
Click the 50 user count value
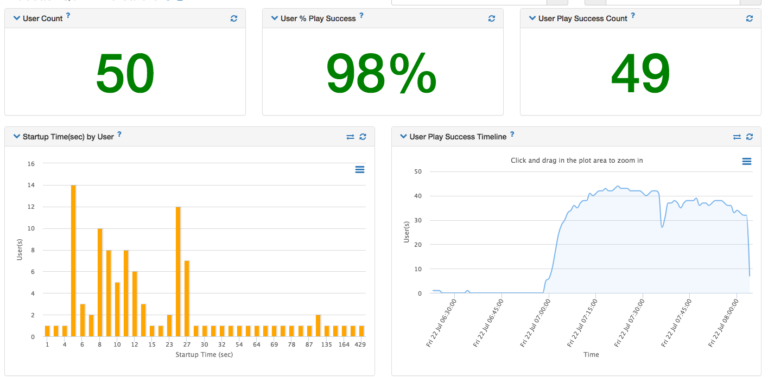(125, 74)
